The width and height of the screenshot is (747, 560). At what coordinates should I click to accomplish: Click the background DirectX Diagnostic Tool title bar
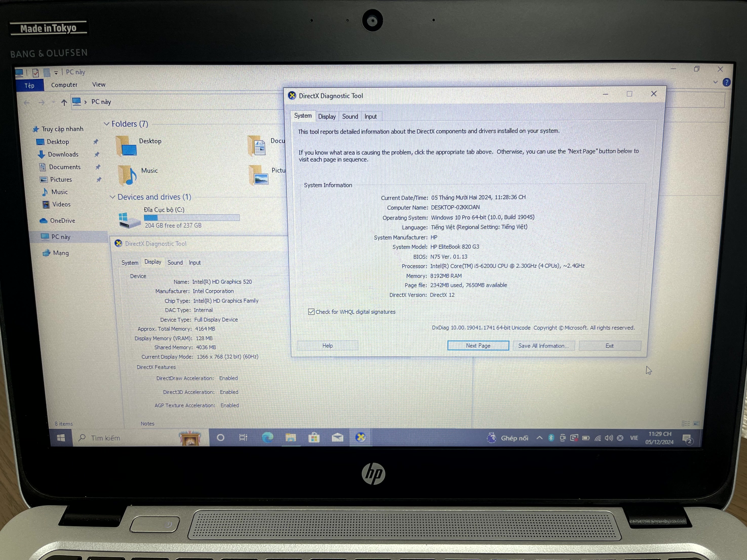click(x=199, y=243)
